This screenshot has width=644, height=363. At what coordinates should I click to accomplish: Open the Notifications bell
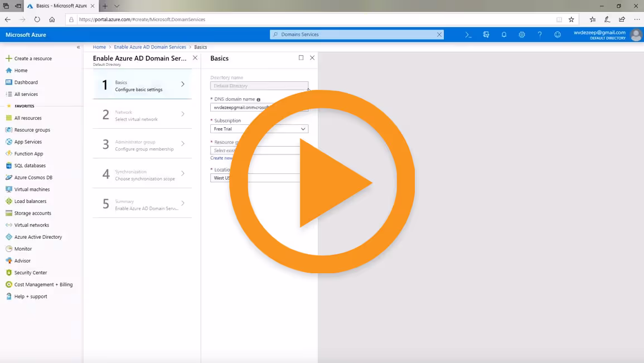click(504, 35)
